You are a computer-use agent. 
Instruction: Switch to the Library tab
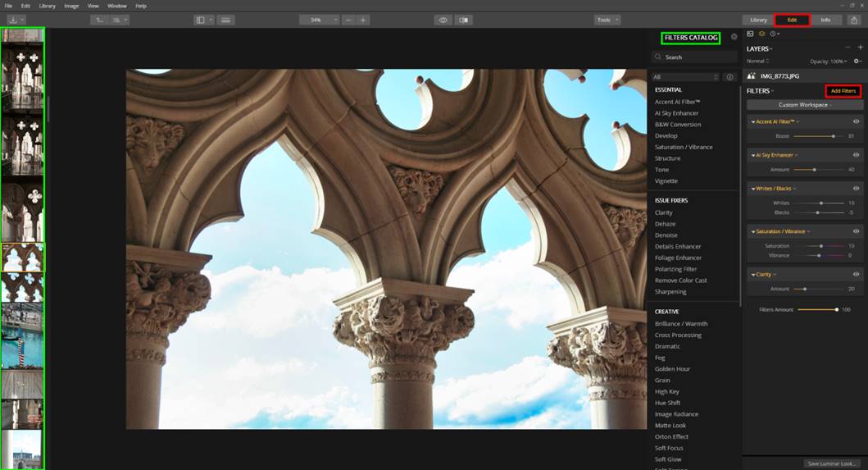click(758, 20)
